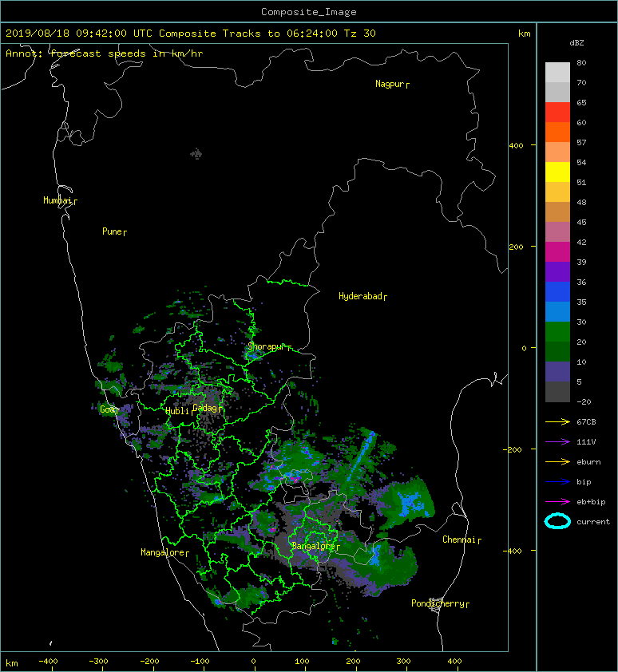Select the 60 dBZ orange swatch

coord(557,132)
